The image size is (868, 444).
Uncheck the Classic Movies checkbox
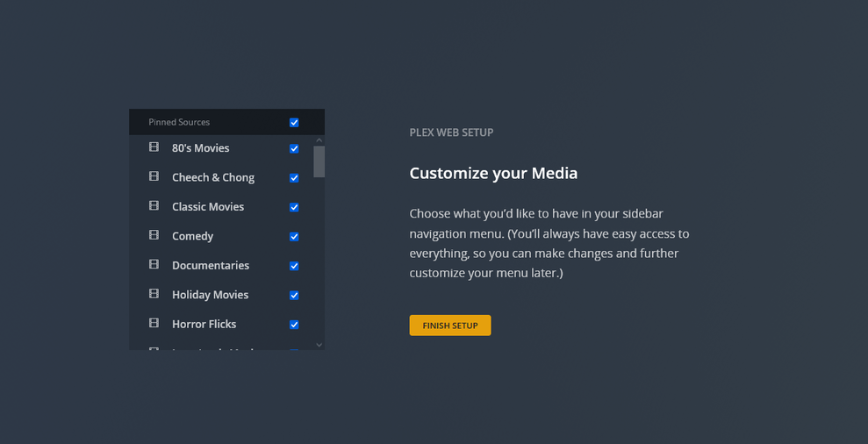[x=294, y=207]
